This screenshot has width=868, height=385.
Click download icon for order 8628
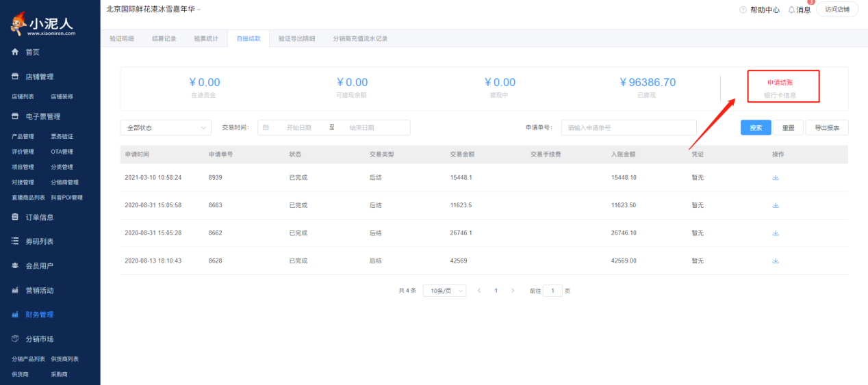(x=776, y=261)
